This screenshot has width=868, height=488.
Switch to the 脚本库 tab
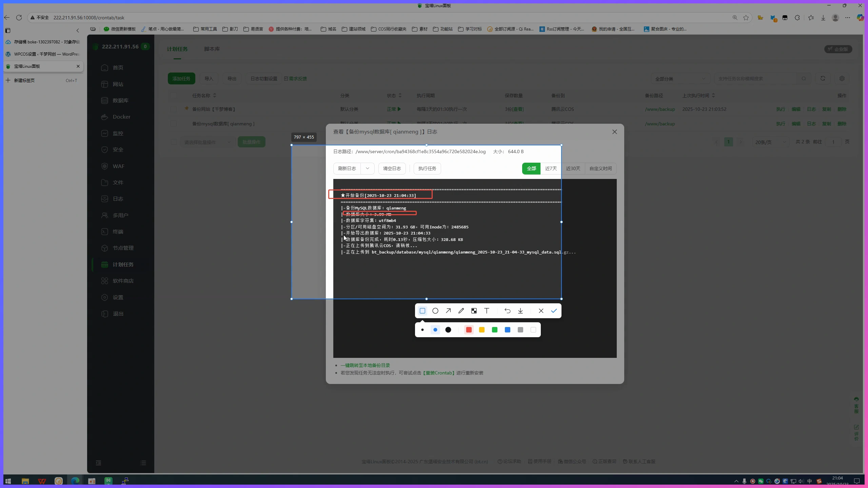coord(212,49)
